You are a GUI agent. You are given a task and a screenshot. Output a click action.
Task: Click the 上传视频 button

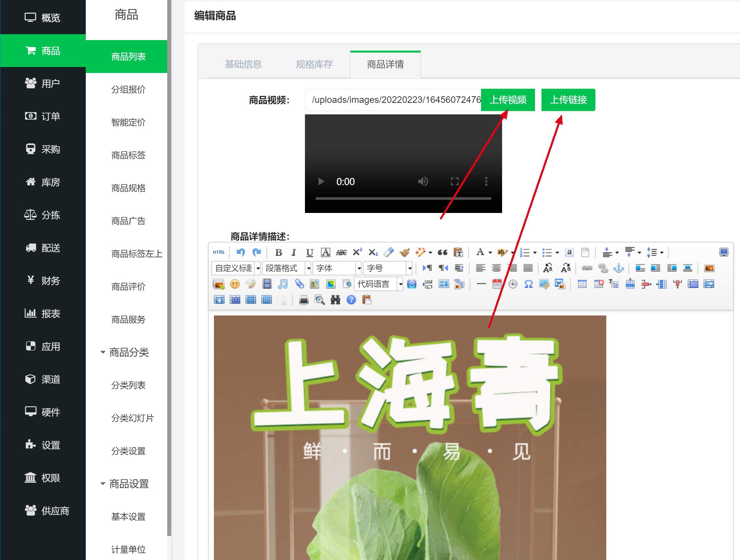pos(508,100)
